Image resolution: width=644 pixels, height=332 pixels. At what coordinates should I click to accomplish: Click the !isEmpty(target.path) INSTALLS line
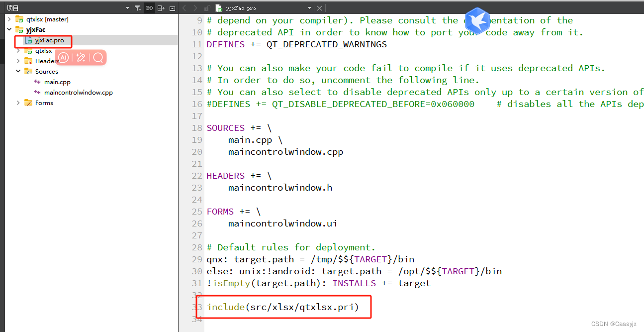tap(318, 283)
